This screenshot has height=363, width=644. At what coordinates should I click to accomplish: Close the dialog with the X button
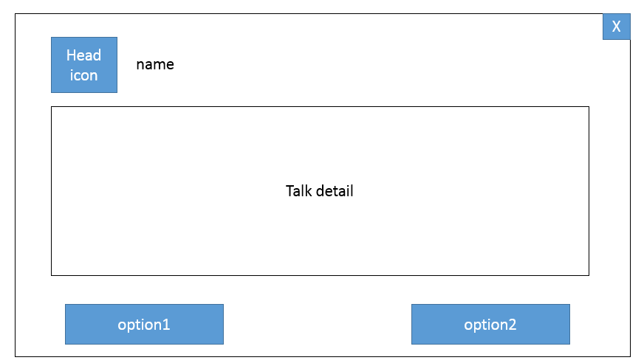[617, 27]
